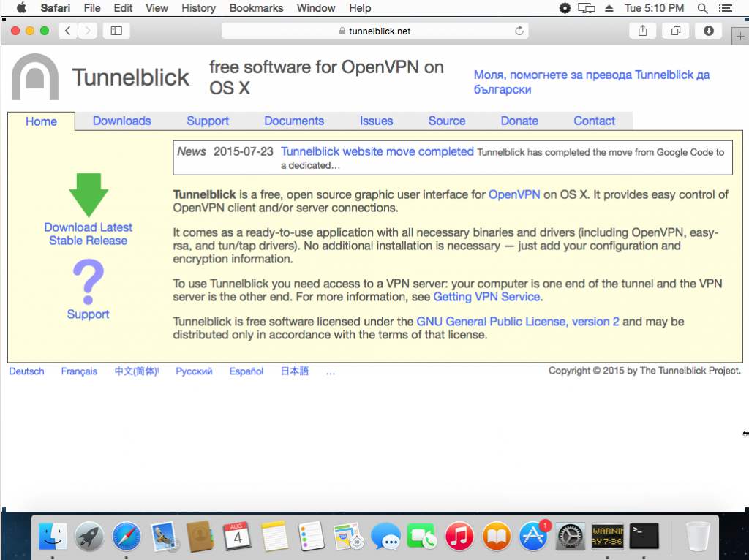The width and height of the screenshot is (749, 560).
Task: Open Finder from the Dock
Action: (53, 536)
